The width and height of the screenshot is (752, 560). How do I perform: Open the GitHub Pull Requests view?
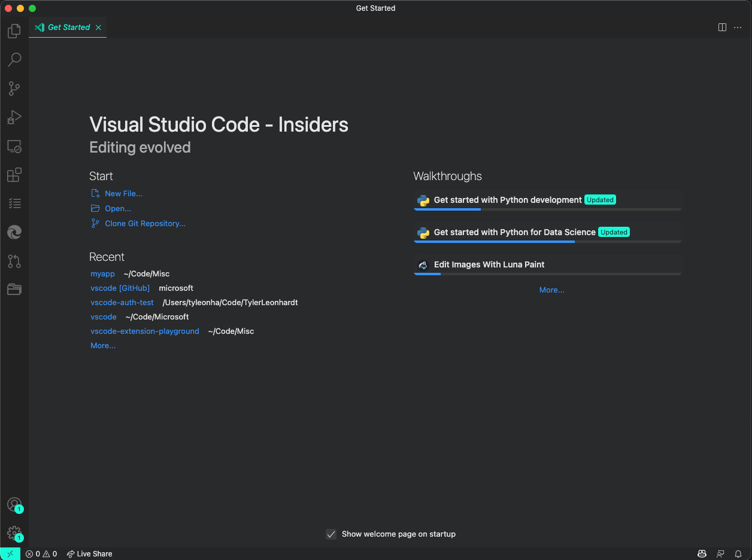[13, 261]
